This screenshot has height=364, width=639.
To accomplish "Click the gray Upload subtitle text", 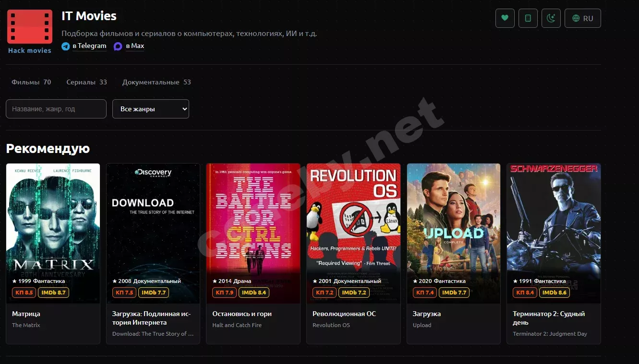I will 422,325.
